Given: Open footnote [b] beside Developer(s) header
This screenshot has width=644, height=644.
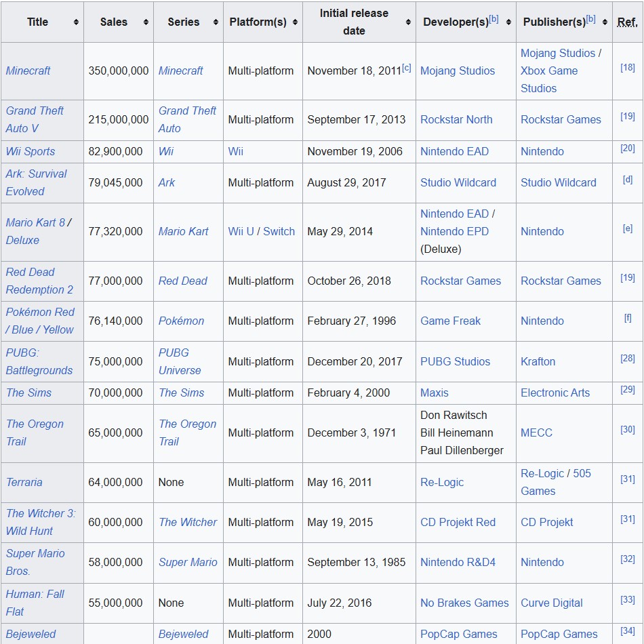Looking at the screenshot, I should (x=494, y=19).
